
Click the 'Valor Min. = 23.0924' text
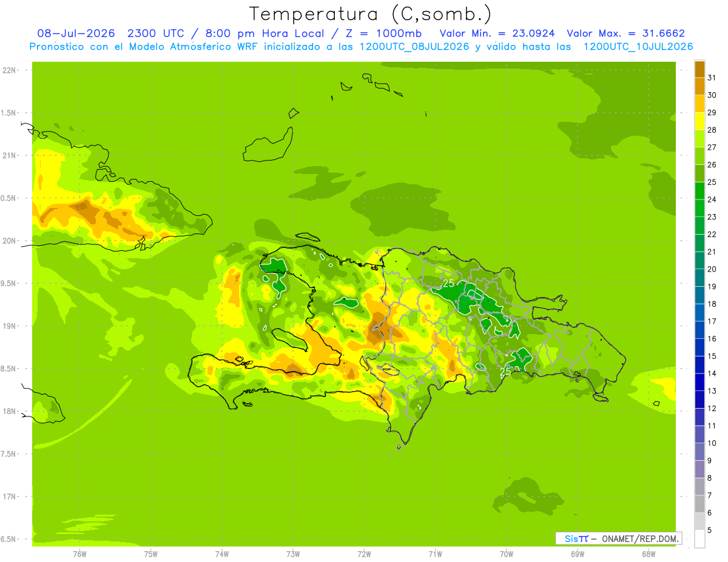pos(497,33)
